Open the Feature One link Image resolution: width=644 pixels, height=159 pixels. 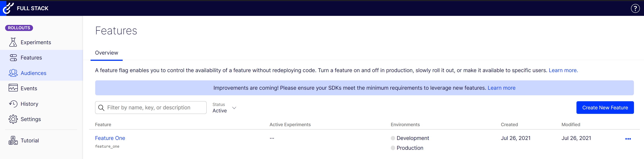[x=110, y=138]
